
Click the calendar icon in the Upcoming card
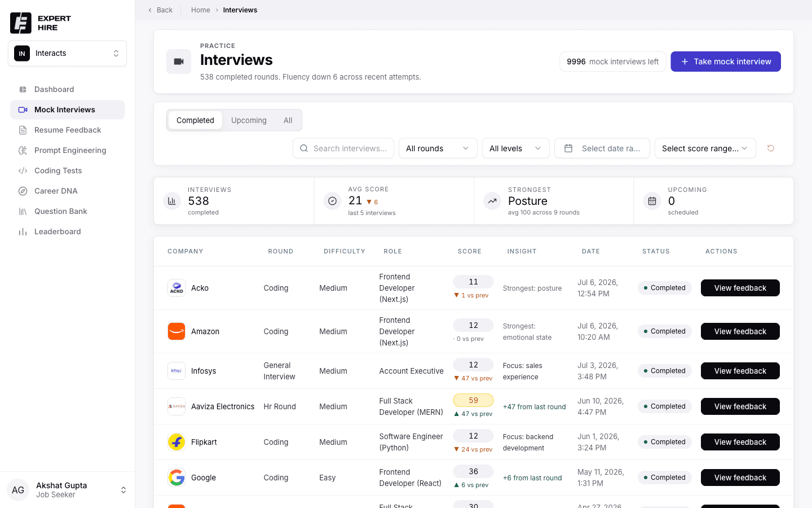(652, 201)
